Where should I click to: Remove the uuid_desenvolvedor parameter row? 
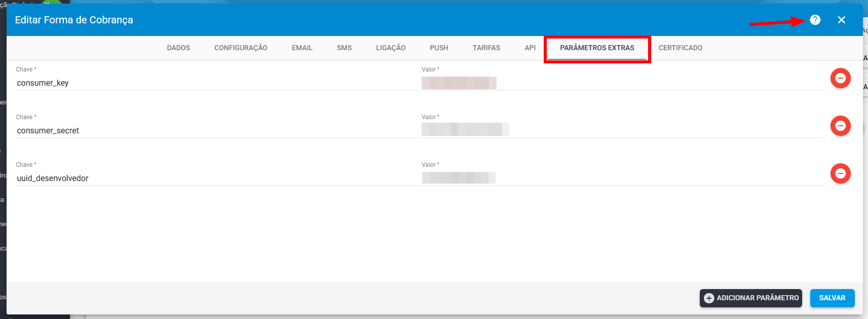coord(840,173)
